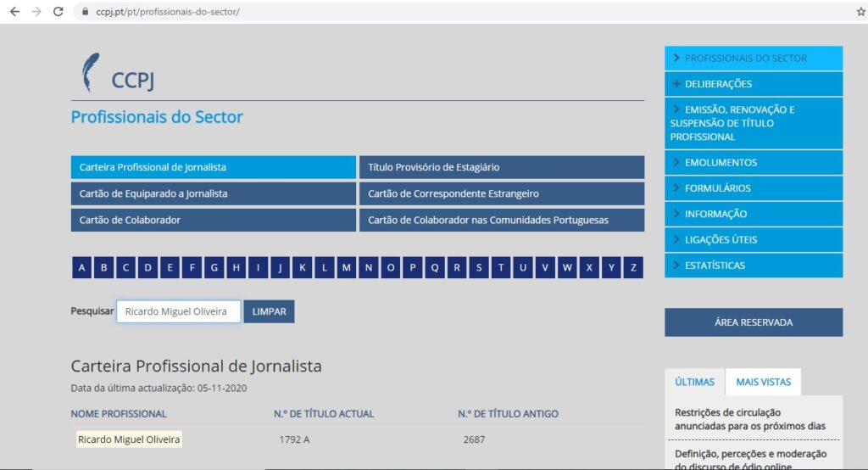
Task: Open Carteira Profissional de Jornalista category
Action: pyautogui.click(x=213, y=167)
